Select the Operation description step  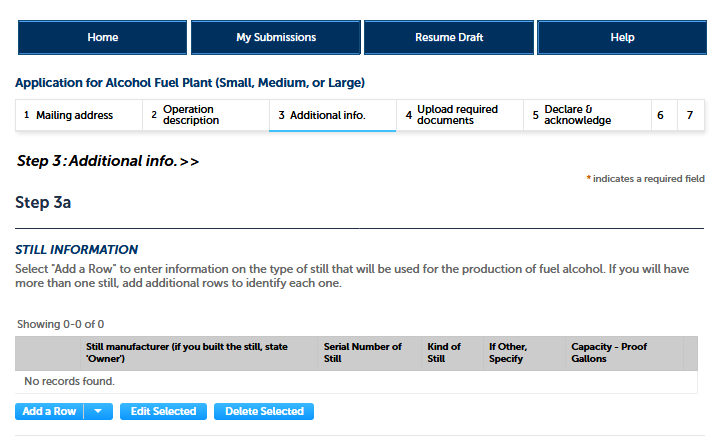point(205,115)
